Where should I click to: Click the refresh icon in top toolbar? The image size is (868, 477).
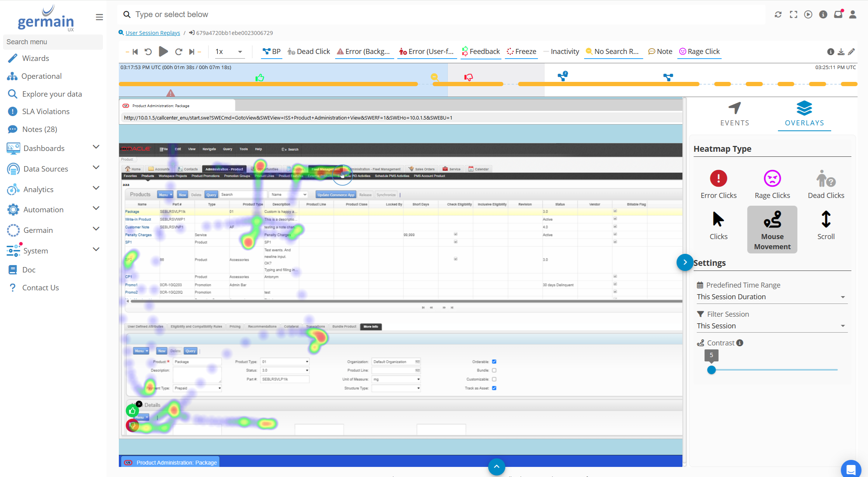tap(778, 14)
